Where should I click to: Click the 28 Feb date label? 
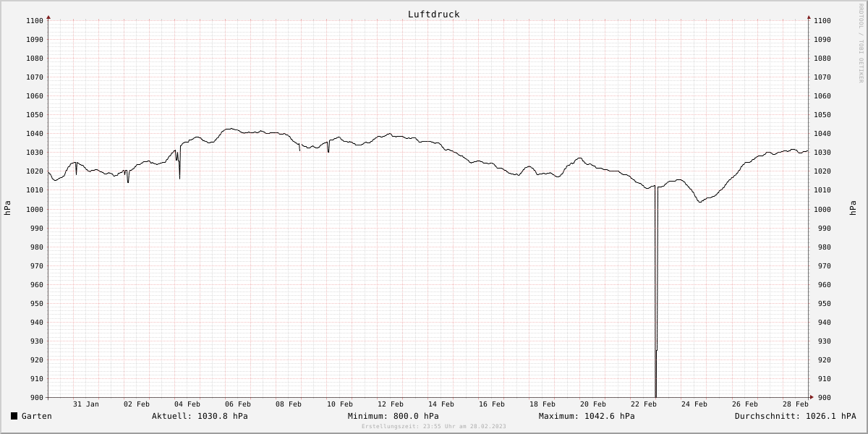(796, 404)
